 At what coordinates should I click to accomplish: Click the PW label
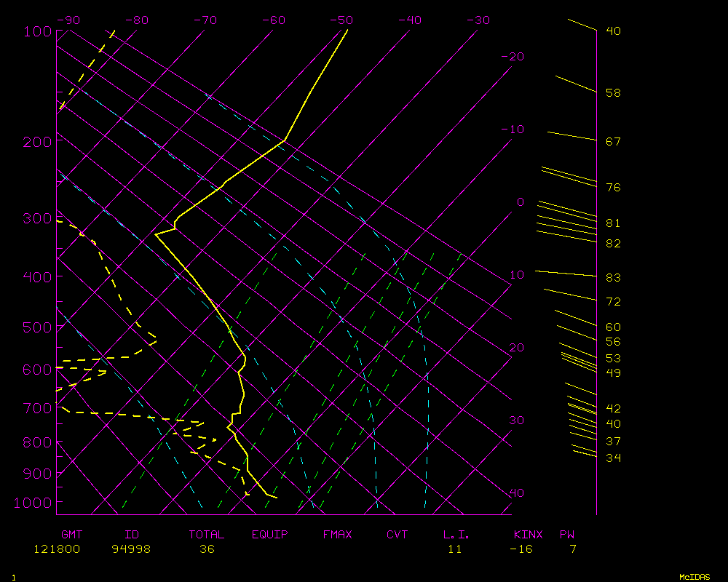[x=566, y=535]
